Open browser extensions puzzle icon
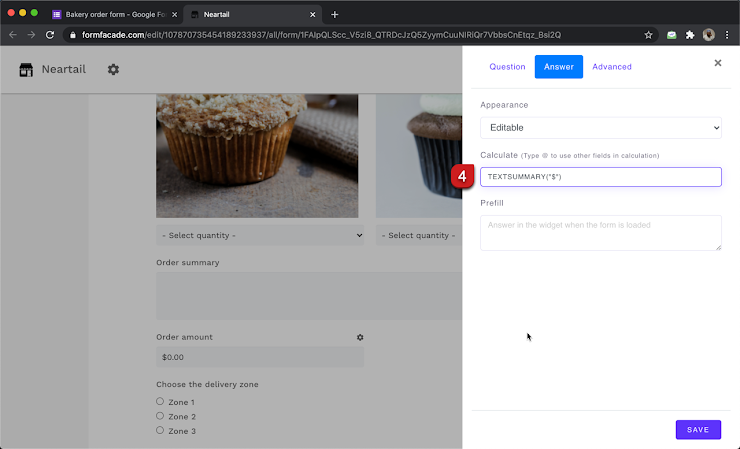The image size is (740, 449). [x=690, y=35]
